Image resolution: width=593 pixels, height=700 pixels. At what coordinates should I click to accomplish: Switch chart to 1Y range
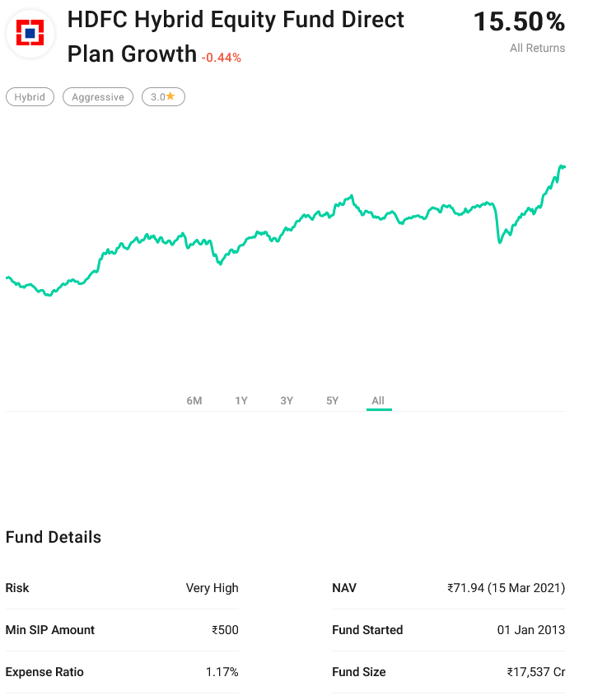(241, 401)
